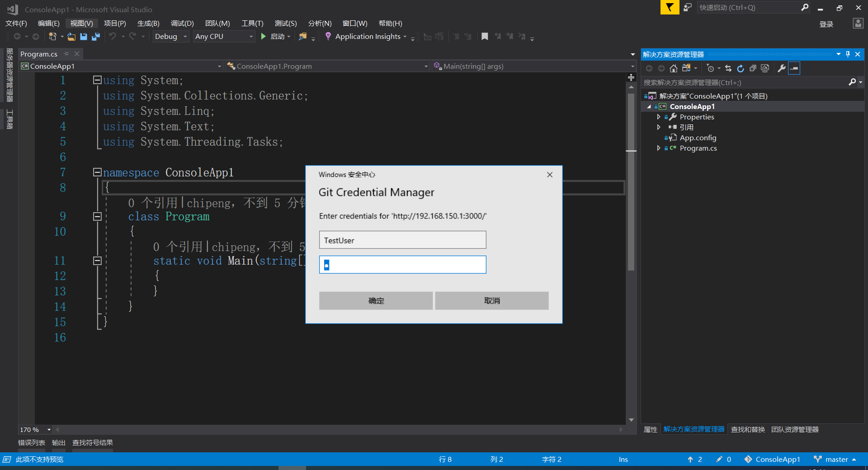Collapse the using directives region
Image resolution: width=868 pixels, height=470 pixels.
coord(97,80)
